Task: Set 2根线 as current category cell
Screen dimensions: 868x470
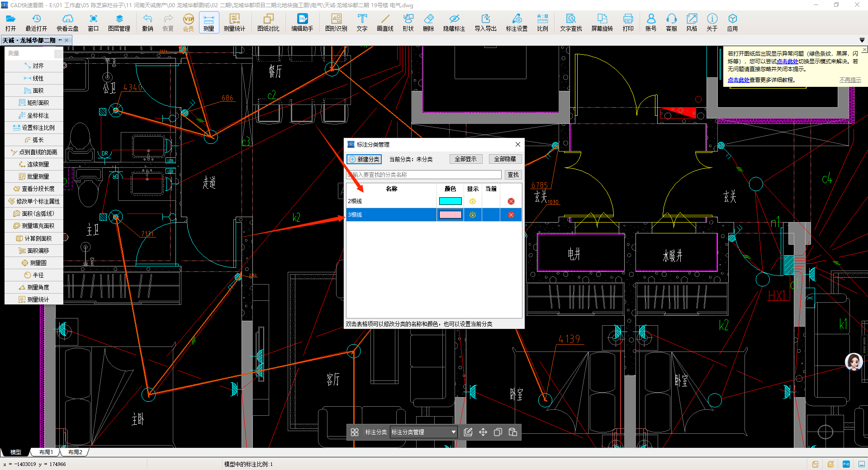Action: [x=491, y=201]
